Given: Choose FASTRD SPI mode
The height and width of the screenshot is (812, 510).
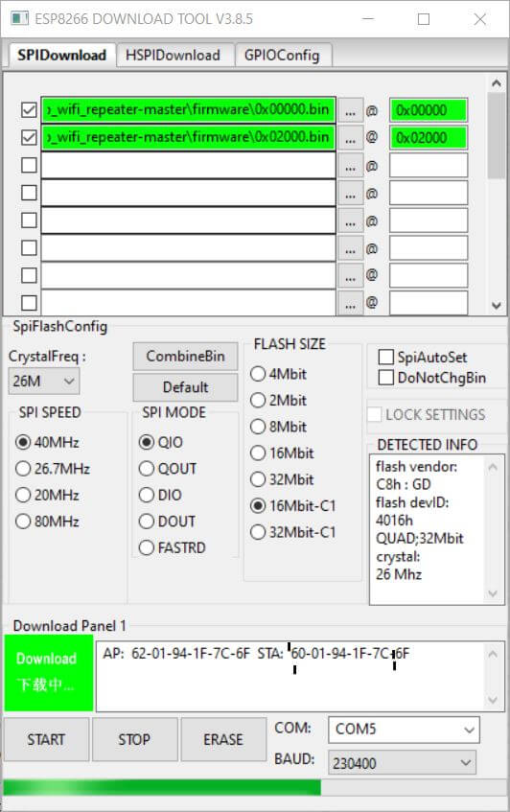Looking at the screenshot, I should tap(173, 548).
